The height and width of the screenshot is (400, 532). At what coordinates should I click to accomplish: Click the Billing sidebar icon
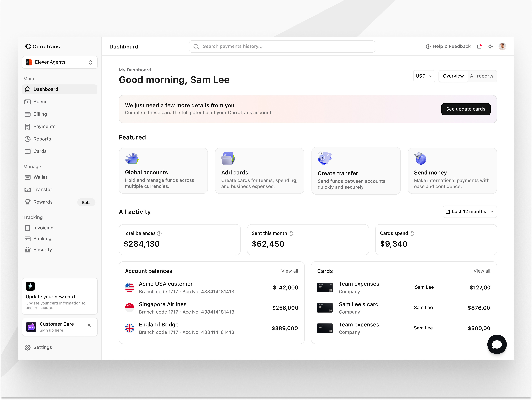coord(28,114)
